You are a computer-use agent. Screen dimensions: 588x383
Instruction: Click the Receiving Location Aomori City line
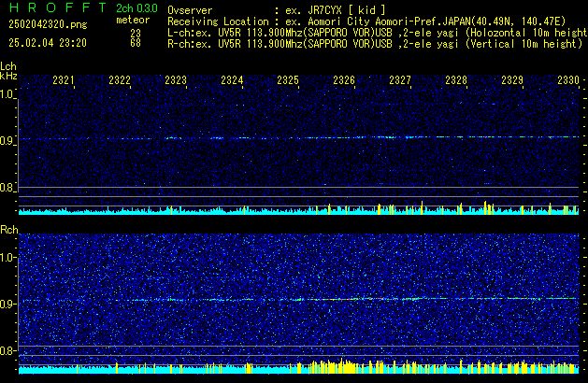[x=366, y=21]
